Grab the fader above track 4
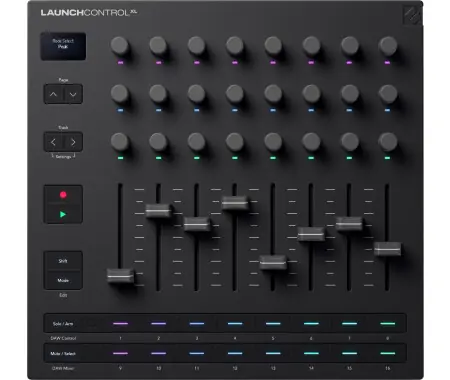The image size is (450, 380). 235,203
